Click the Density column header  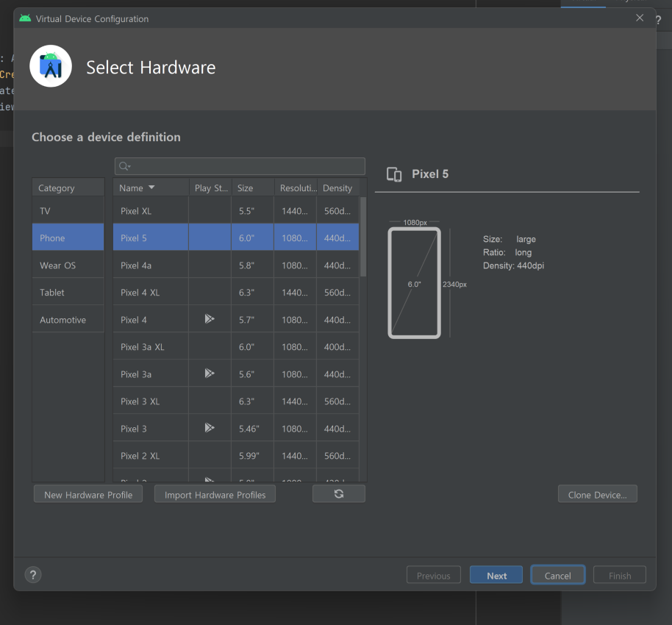(338, 187)
